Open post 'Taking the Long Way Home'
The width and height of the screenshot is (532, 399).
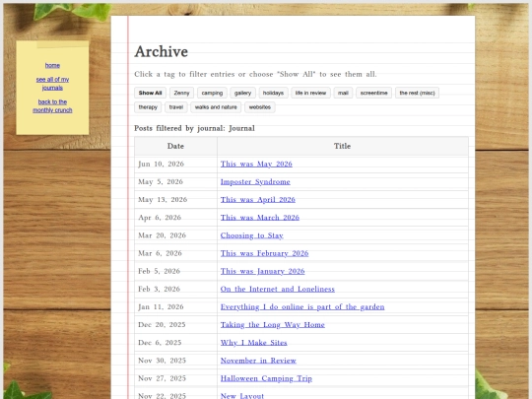(273, 325)
